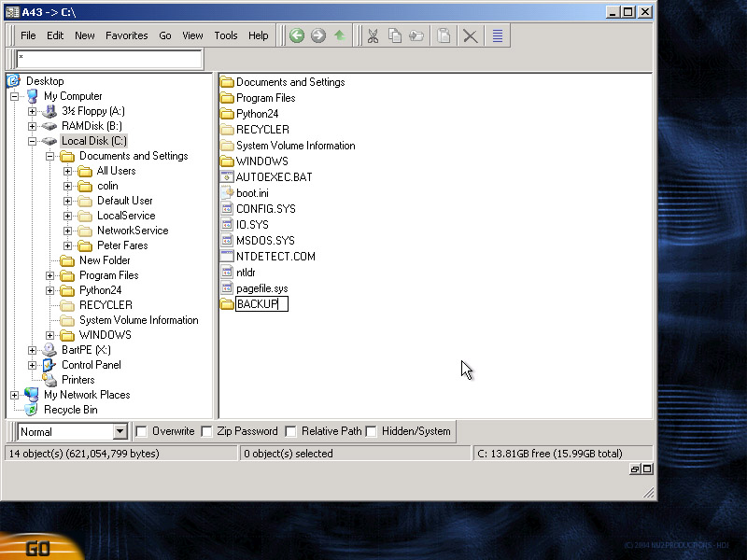This screenshot has height=560, width=747.
Task: Expand the All Users folder
Action: [67, 171]
